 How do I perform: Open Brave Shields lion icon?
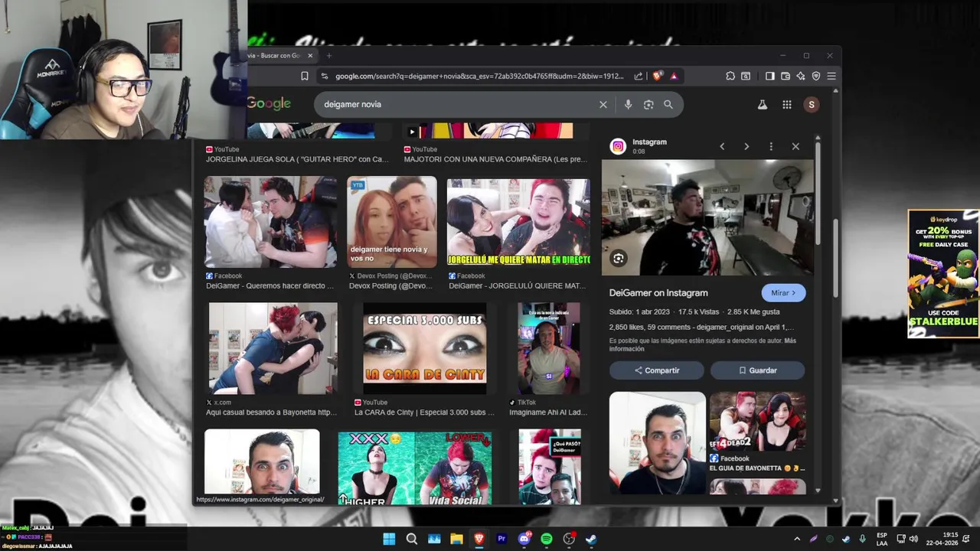point(657,76)
